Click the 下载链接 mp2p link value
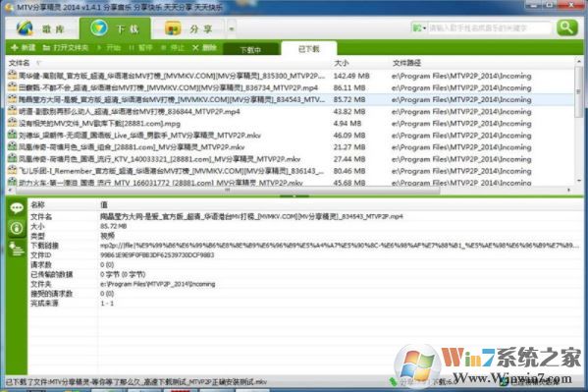Viewport: 588px width, 392px height. [340, 246]
